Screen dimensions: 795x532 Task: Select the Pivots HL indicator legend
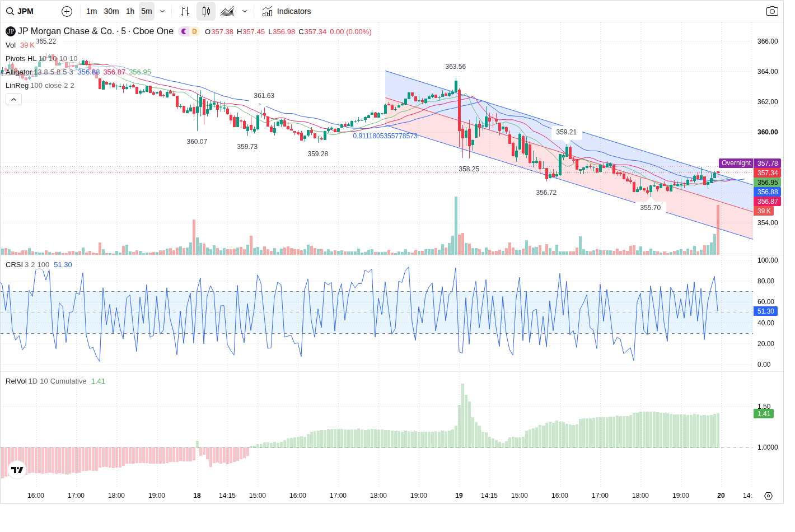click(x=21, y=59)
